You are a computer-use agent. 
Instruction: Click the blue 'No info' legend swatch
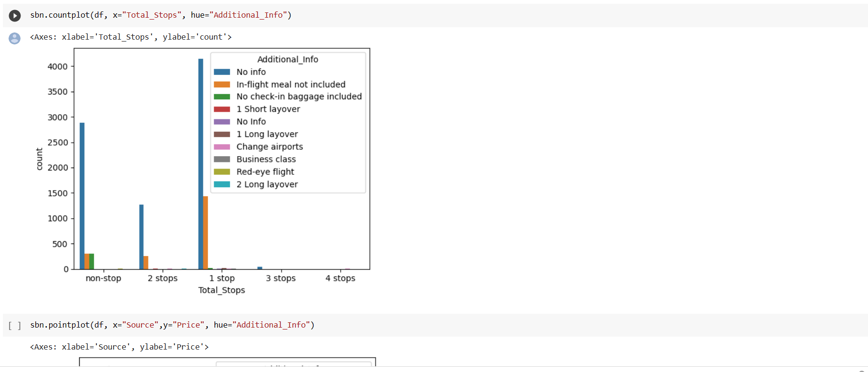[x=222, y=72]
